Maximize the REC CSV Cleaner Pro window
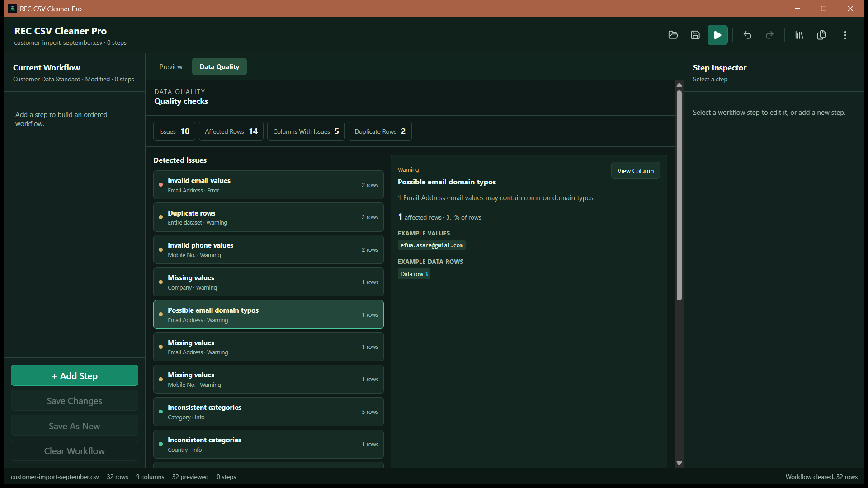 [824, 9]
